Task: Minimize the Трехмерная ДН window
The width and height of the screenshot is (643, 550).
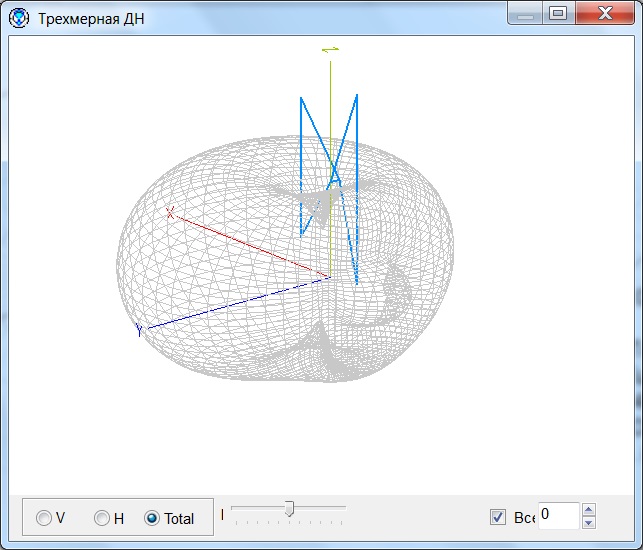Action: [x=526, y=13]
